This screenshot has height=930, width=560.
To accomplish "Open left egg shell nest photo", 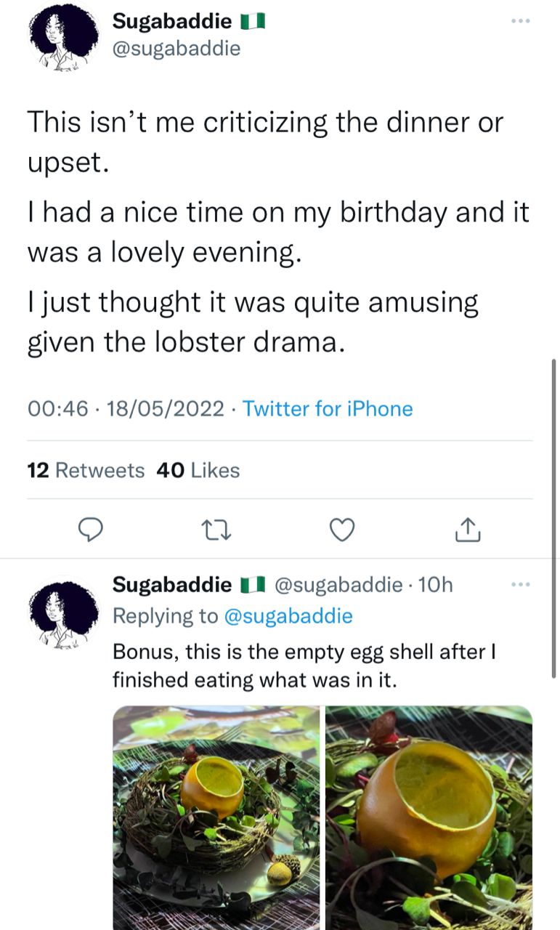I will pyautogui.click(x=216, y=817).
